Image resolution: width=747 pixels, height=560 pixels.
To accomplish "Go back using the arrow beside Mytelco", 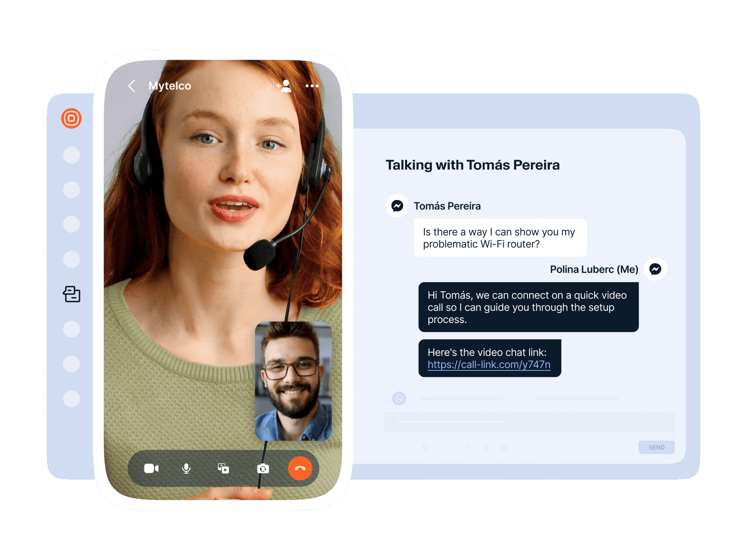I will click(x=132, y=86).
